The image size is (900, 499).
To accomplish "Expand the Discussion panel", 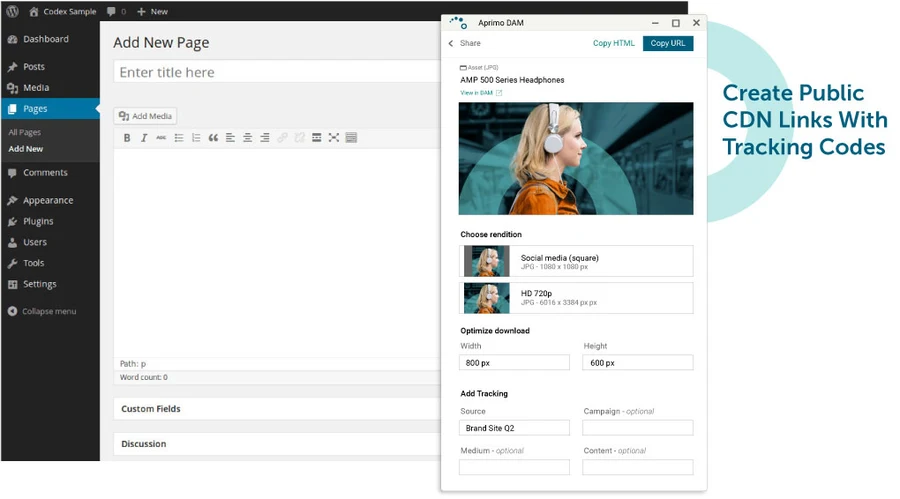I will point(277,444).
